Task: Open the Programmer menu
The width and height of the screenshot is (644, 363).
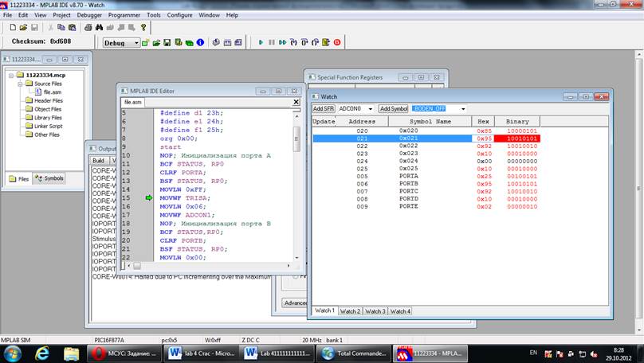Action: (124, 15)
